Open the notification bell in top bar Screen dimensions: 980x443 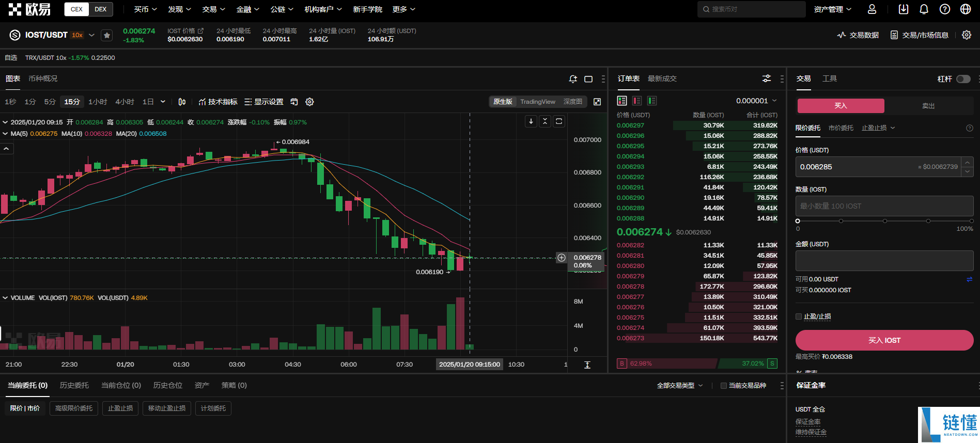coord(924,9)
